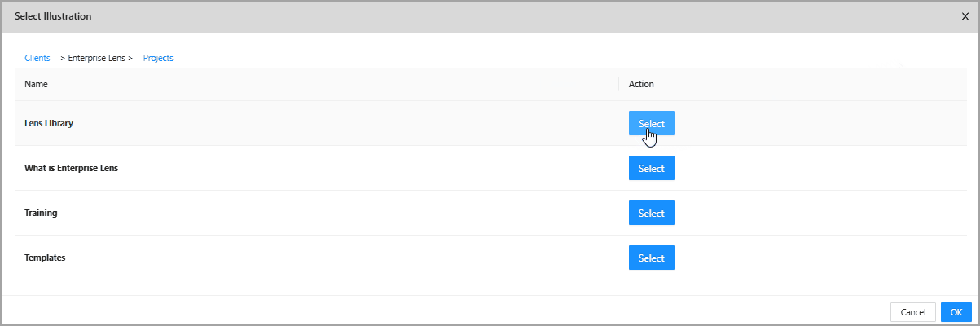
Task: Click the divider between Name and Action columns
Action: pyautogui.click(x=619, y=84)
